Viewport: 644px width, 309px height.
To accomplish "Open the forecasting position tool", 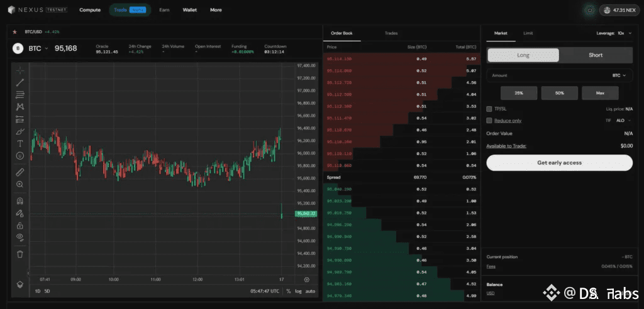I will pos(19,119).
